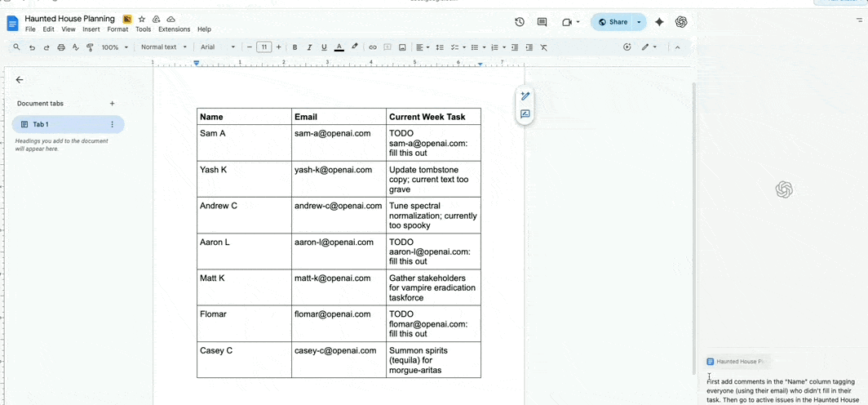This screenshot has height=405, width=868.
Task: Insert a link
Action: (373, 47)
